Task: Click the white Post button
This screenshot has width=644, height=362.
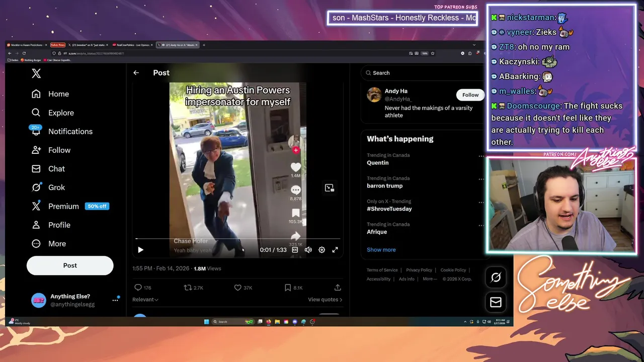Action: 70,265
